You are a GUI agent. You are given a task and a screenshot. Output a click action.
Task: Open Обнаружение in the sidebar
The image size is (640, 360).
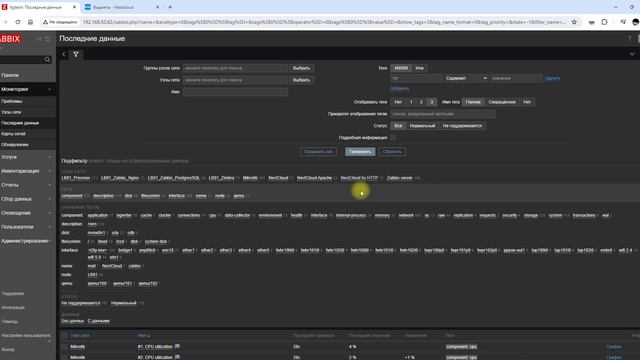[15, 144]
